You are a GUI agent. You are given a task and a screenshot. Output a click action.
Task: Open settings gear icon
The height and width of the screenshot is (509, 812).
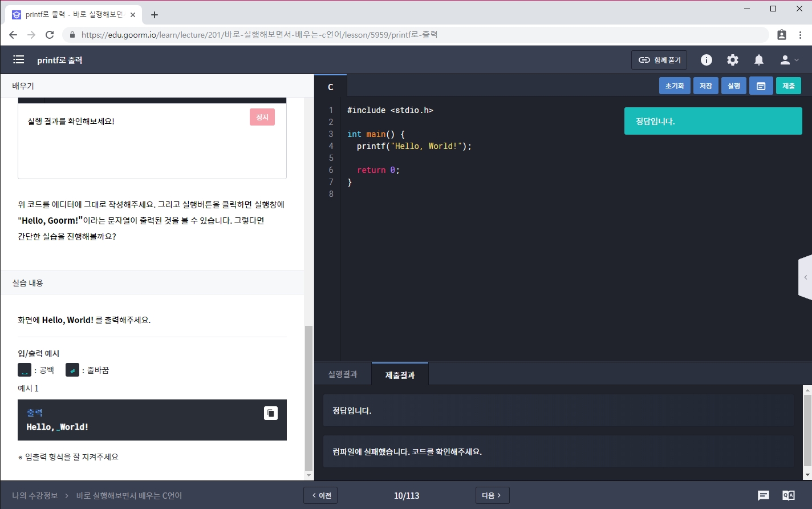point(733,60)
